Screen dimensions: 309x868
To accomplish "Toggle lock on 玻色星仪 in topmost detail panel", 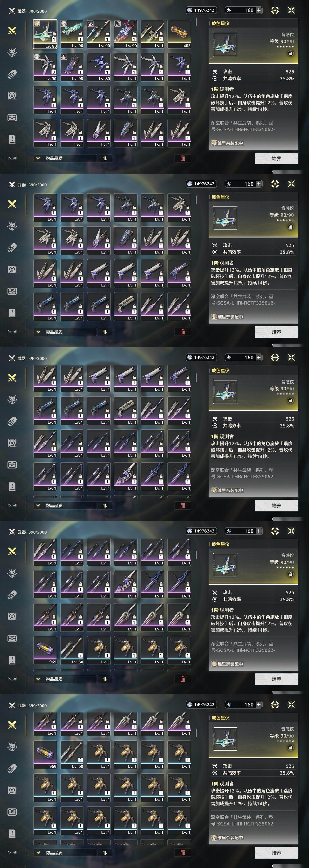I will (x=290, y=53).
